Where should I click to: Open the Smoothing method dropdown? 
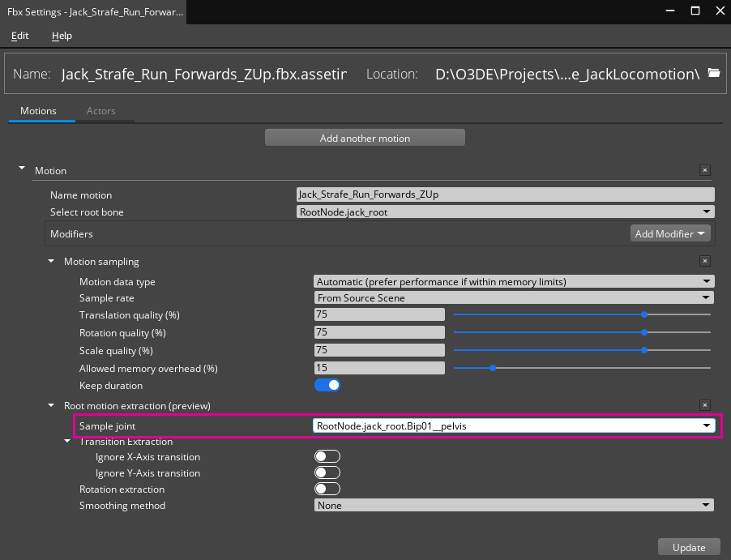pos(706,505)
